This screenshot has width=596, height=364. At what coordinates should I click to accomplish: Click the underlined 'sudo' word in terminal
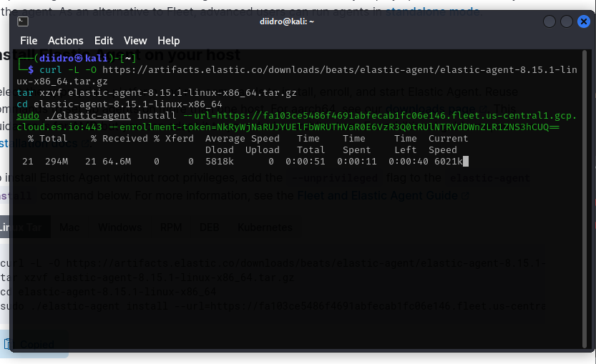tap(28, 116)
